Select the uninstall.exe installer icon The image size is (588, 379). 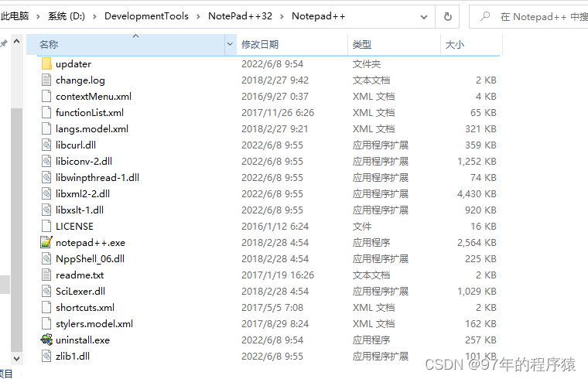(46, 340)
